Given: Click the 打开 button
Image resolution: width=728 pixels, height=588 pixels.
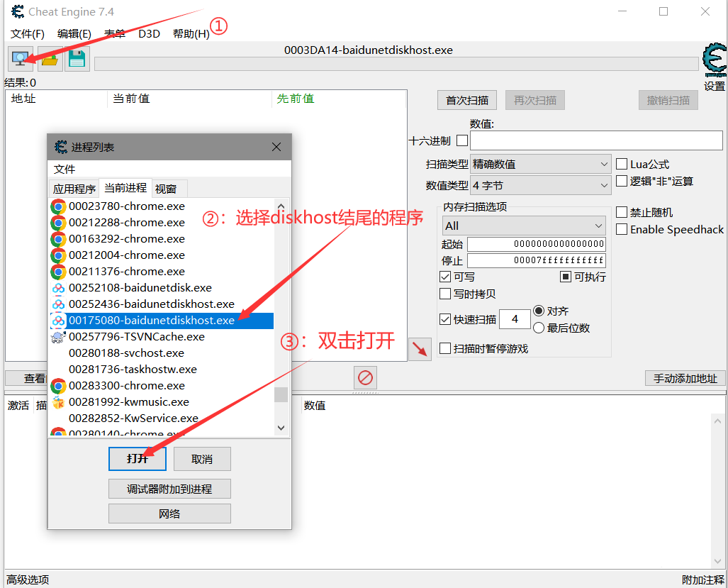Looking at the screenshot, I should [x=137, y=458].
